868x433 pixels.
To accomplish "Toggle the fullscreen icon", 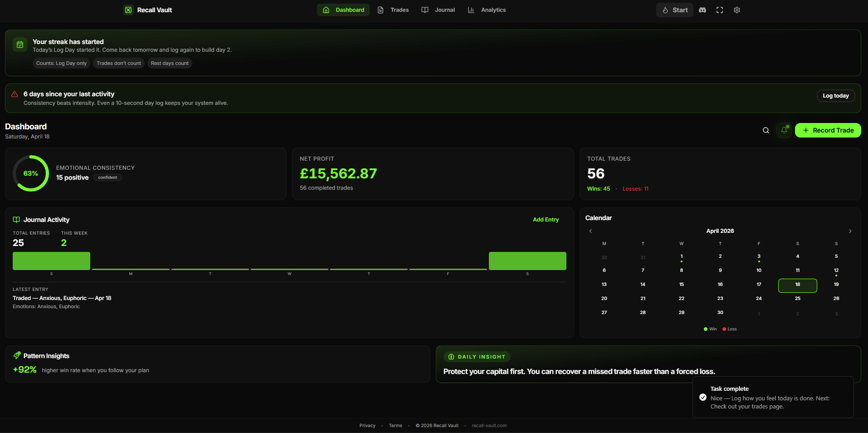I will click(x=720, y=10).
